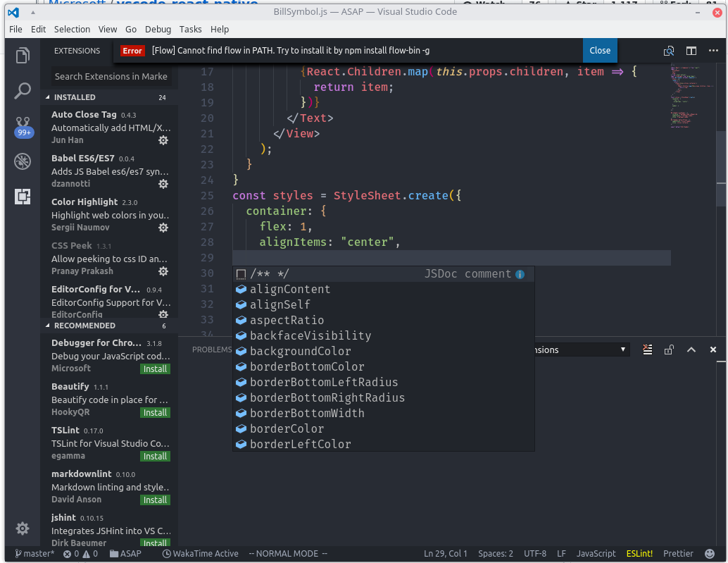This screenshot has width=728, height=563.
Task: Choose backgroundColor from the suggestion list
Action: pos(384,351)
